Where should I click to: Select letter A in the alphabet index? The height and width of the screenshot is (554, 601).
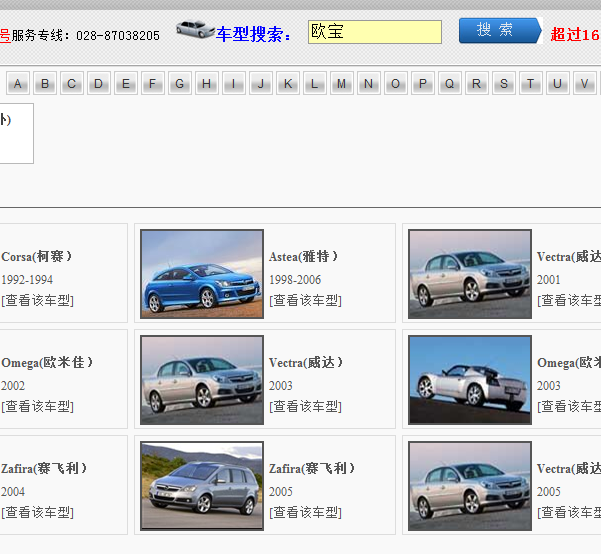coord(18,83)
